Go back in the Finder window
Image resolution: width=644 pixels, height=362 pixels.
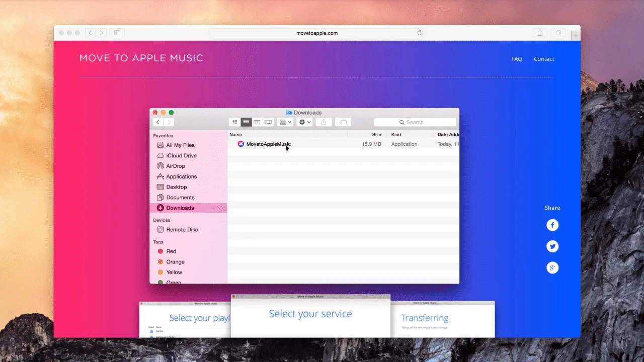point(158,122)
